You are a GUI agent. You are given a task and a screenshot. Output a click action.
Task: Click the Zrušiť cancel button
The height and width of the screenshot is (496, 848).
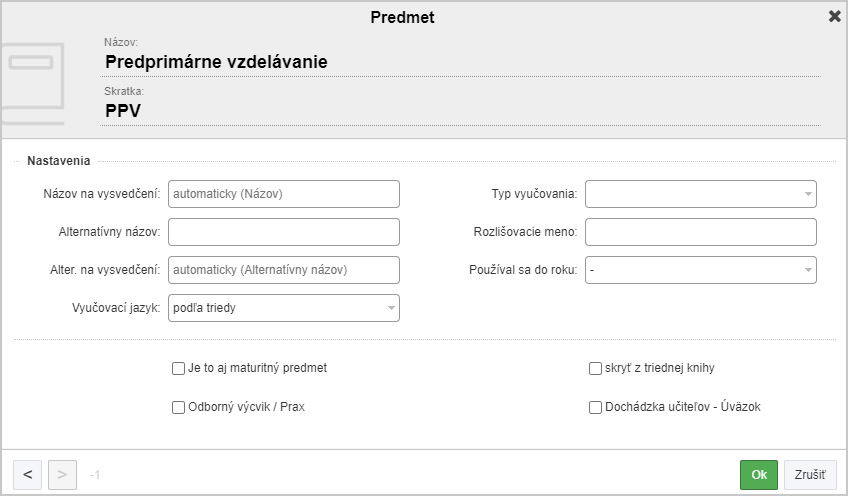pyautogui.click(x=810, y=475)
